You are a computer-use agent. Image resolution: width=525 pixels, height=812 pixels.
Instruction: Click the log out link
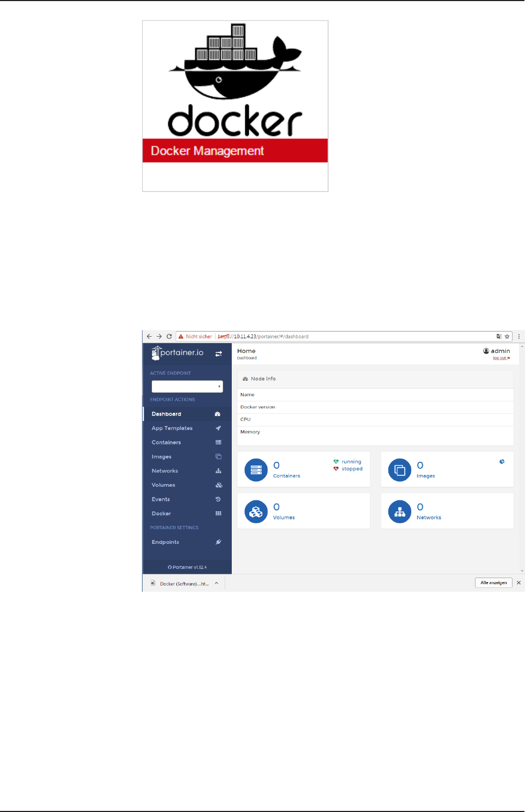pos(502,358)
